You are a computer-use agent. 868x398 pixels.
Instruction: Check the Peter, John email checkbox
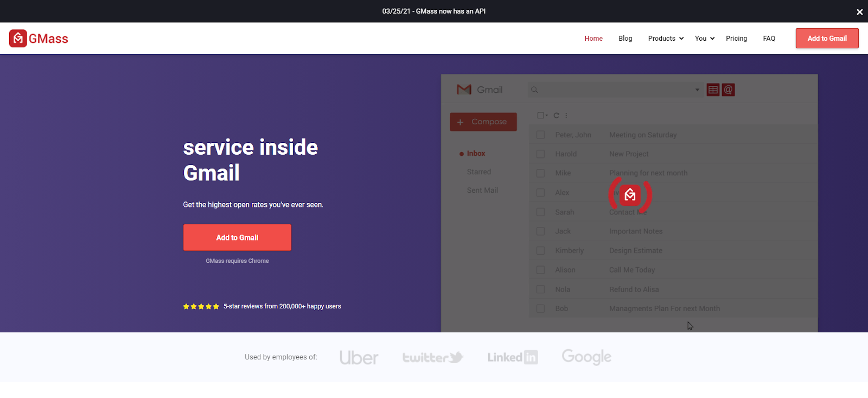pyautogui.click(x=540, y=135)
